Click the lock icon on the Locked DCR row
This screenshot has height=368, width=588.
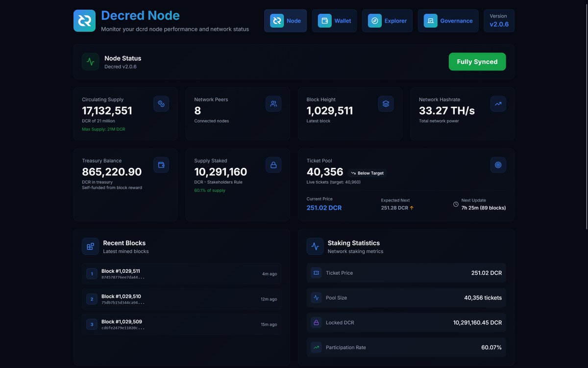[317, 322]
